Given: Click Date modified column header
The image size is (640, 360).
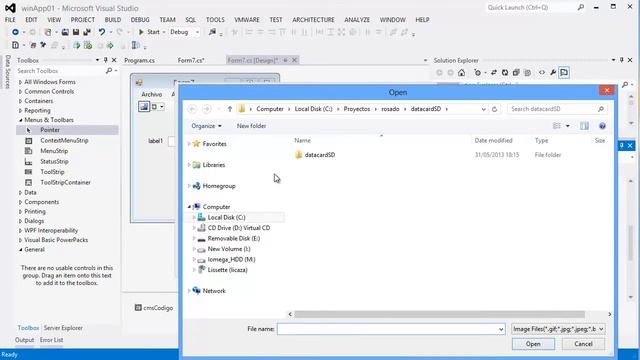Looking at the screenshot, I should click(x=493, y=140).
